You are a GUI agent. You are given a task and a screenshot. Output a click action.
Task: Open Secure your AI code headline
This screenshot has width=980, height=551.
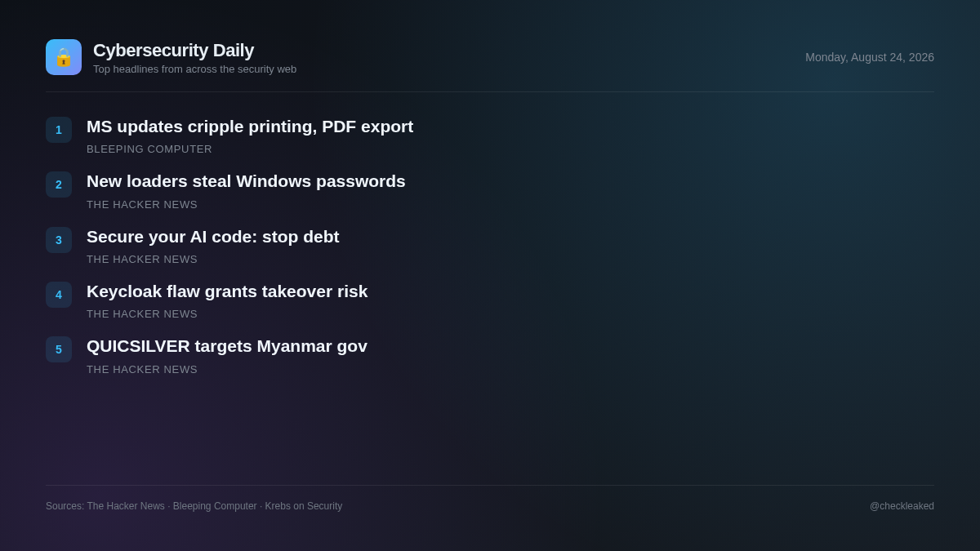click(x=213, y=237)
